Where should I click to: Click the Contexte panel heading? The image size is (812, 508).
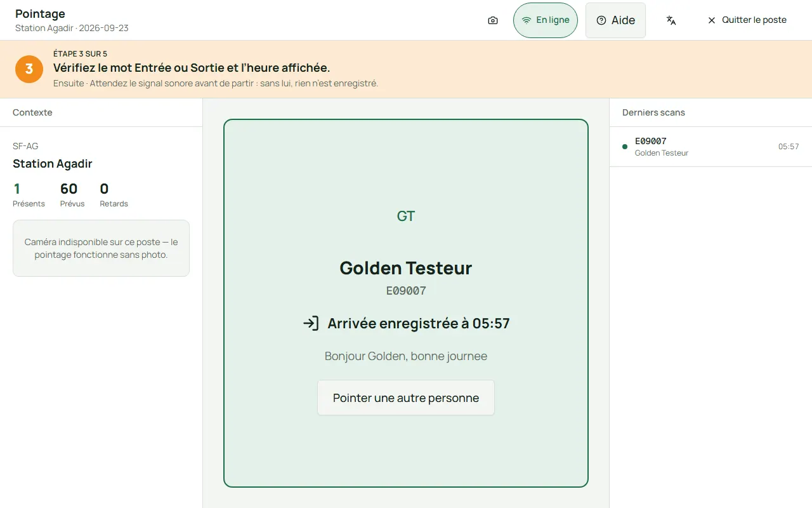pyautogui.click(x=32, y=112)
